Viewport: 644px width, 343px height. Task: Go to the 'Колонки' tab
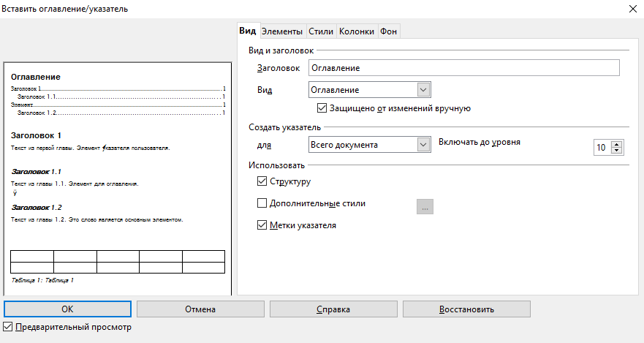tap(357, 31)
